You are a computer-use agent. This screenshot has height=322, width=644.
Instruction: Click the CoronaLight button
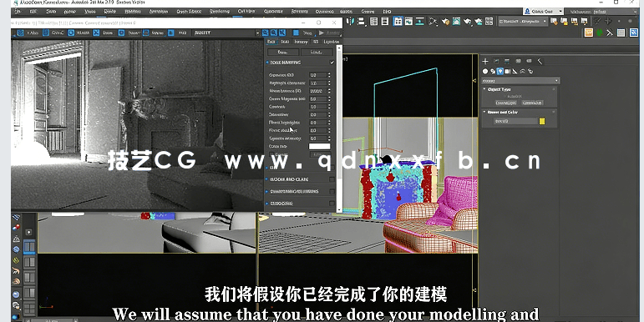(x=505, y=103)
